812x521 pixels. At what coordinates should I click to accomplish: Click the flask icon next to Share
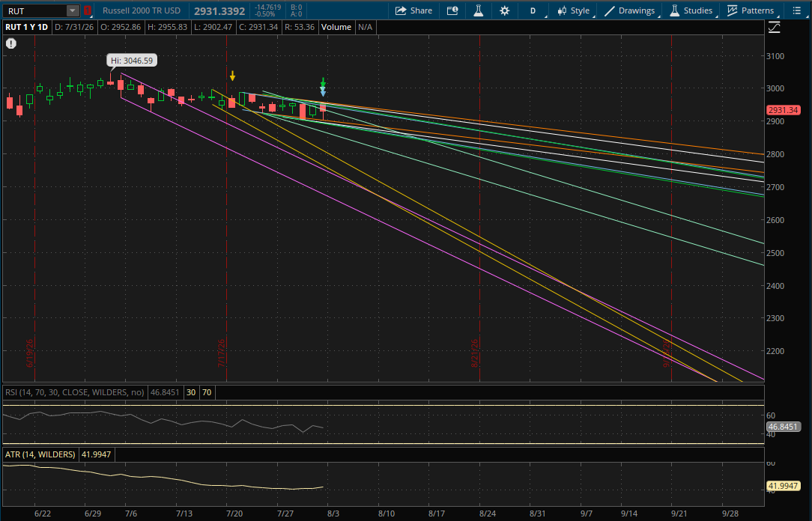pyautogui.click(x=478, y=10)
